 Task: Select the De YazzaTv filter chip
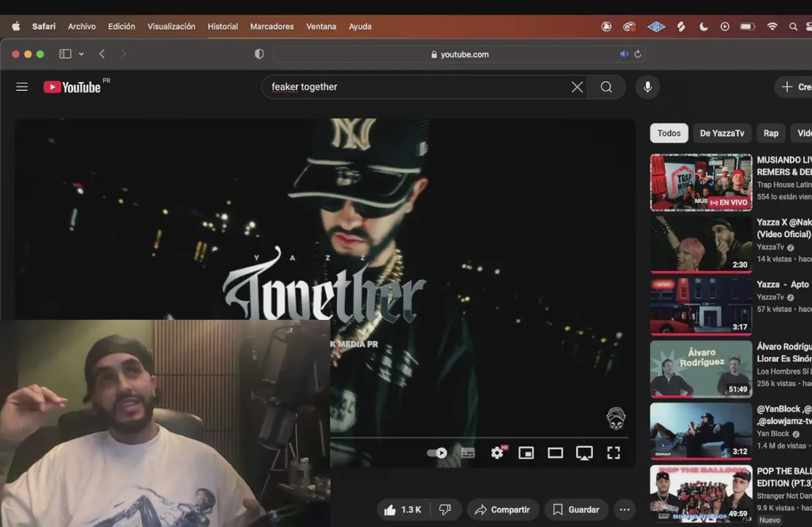pos(722,133)
